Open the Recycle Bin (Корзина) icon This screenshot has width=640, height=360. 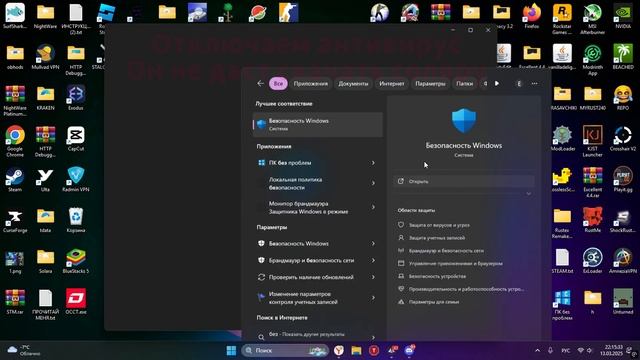coord(76,220)
